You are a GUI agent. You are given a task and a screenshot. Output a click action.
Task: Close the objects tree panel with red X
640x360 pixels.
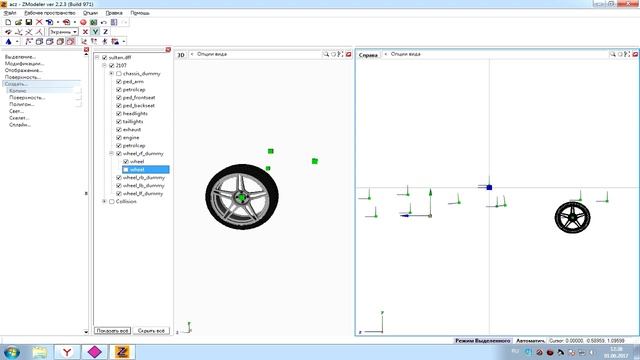[x=168, y=49]
